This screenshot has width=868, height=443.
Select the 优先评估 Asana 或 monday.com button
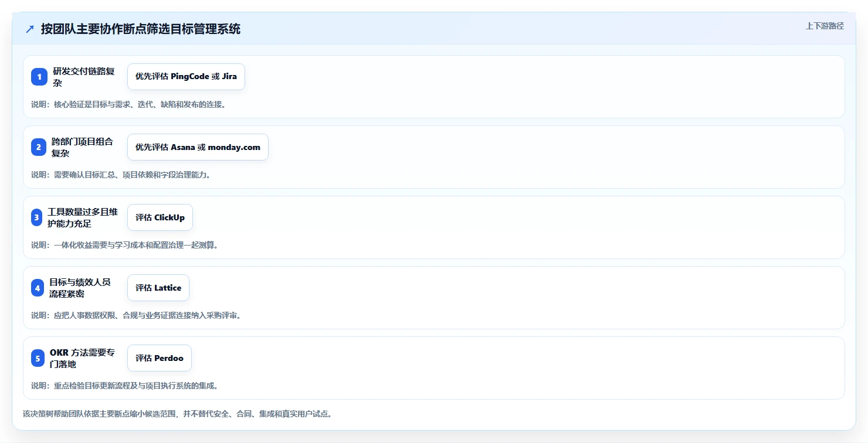pos(198,147)
